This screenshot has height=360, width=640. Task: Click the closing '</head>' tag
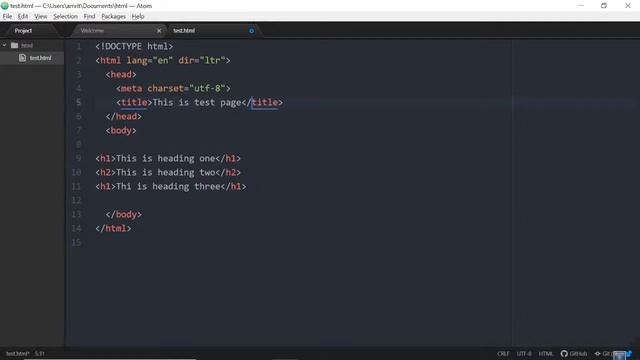pyautogui.click(x=124, y=116)
